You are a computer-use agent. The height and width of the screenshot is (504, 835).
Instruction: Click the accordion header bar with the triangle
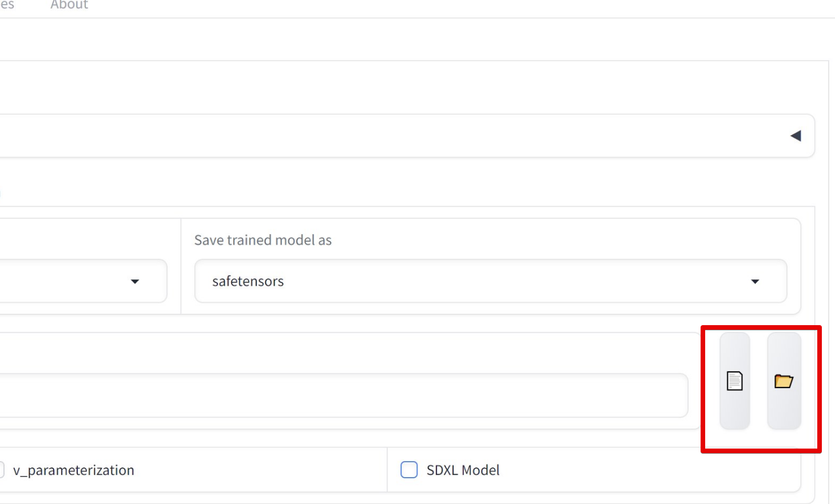(x=400, y=136)
